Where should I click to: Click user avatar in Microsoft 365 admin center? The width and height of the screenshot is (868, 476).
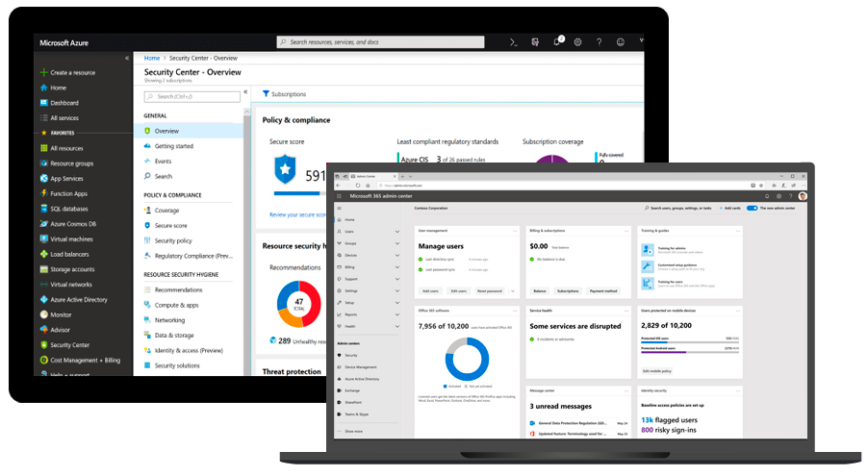coord(803,196)
